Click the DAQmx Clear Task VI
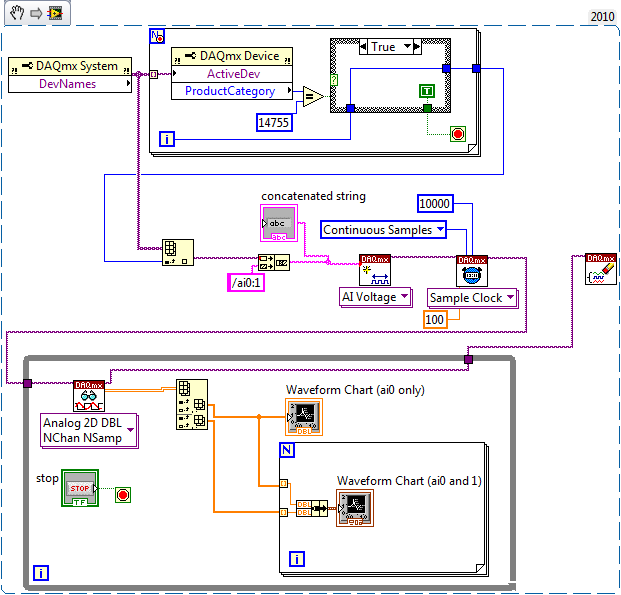This screenshot has width=621, height=595. click(x=601, y=269)
